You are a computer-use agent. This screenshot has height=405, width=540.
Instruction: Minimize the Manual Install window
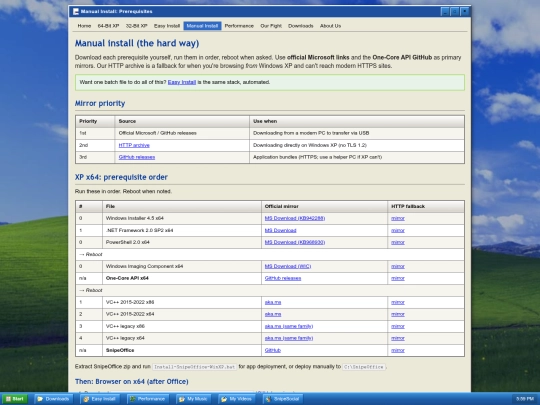[445, 11]
